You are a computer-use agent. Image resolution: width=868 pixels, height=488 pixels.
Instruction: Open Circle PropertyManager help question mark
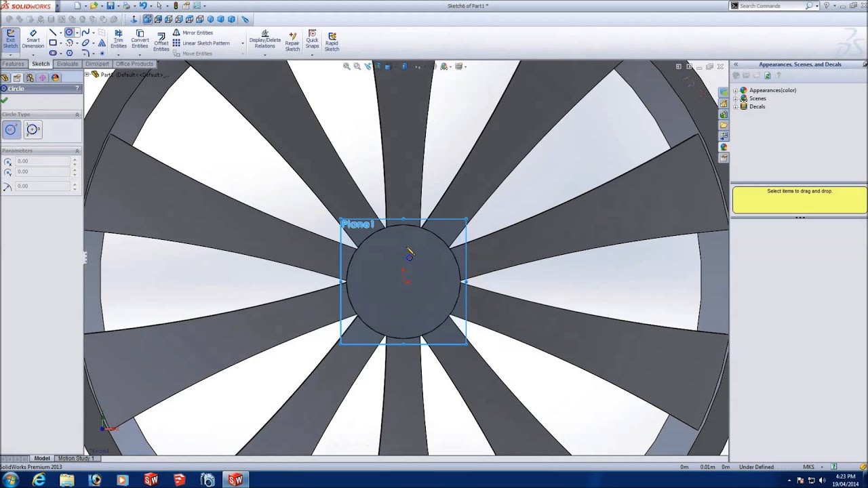tap(77, 89)
